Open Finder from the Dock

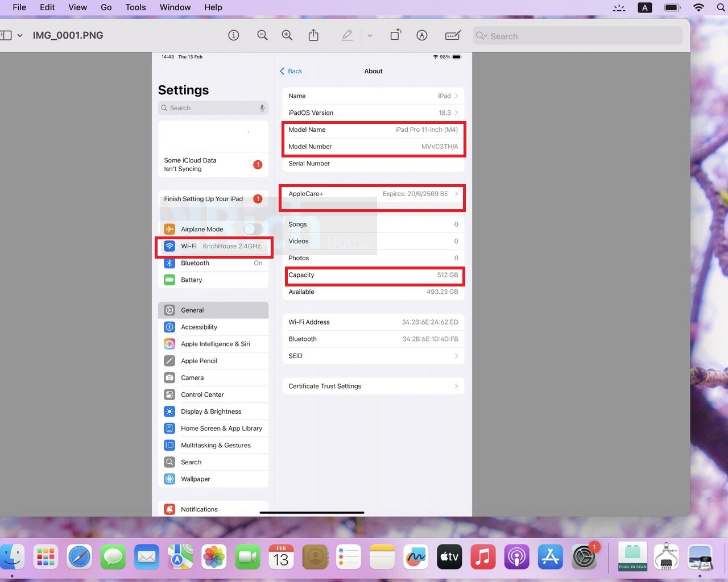click(12, 557)
